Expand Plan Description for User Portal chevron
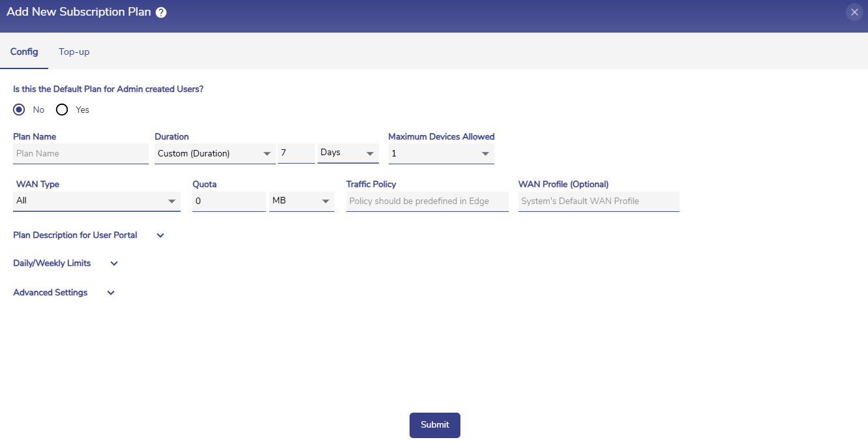 point(160,235)
